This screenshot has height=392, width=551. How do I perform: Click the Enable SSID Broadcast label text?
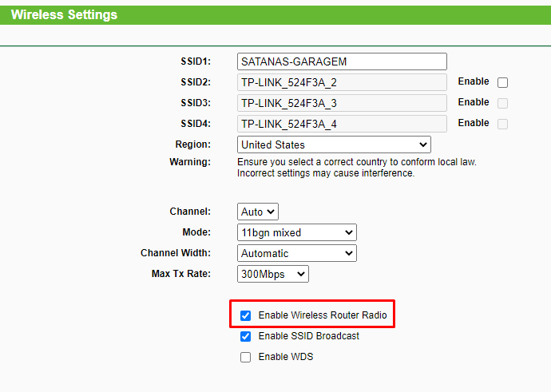pyautogui.click(x=308, y=336)
